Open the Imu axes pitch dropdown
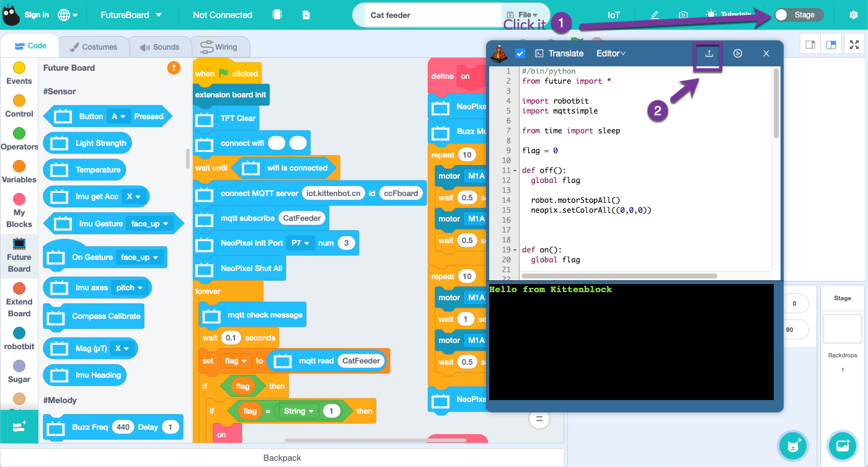868x467 pixels. [x=130, y=288]
